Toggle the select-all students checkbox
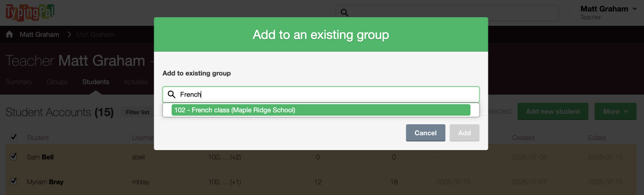The height and width of the screenshot is (195, 644). pyautogui.click(x=13, y=138)
